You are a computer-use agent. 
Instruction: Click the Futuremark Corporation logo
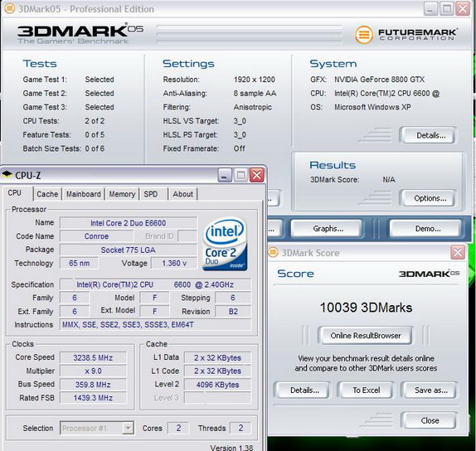tap(406, 35)
